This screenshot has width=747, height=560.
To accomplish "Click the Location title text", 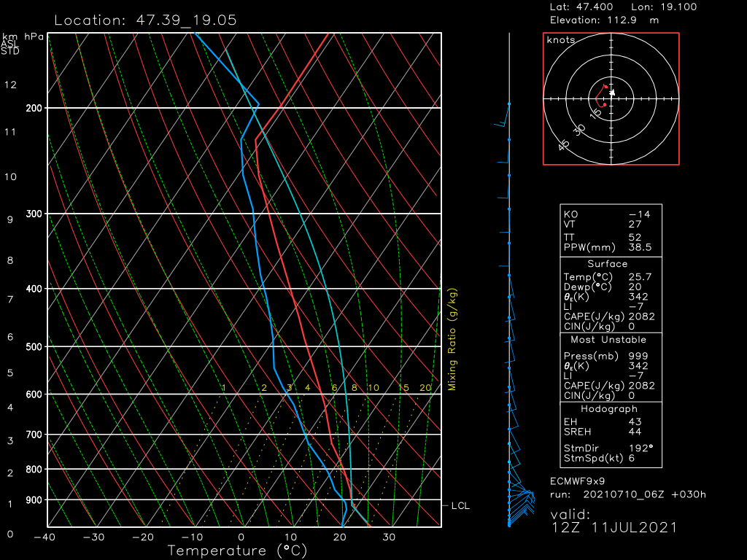I will coord(145,20).
